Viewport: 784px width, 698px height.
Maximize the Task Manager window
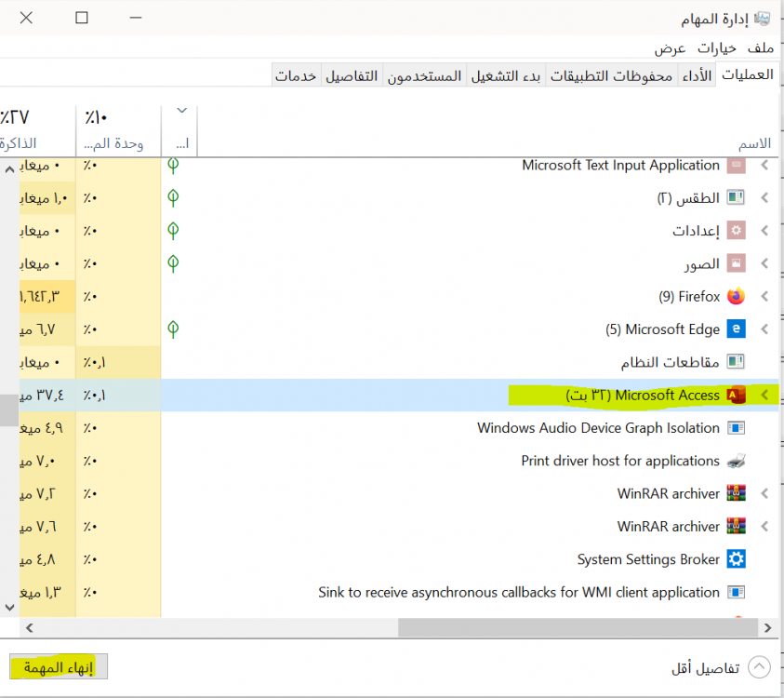pos(82,18)
